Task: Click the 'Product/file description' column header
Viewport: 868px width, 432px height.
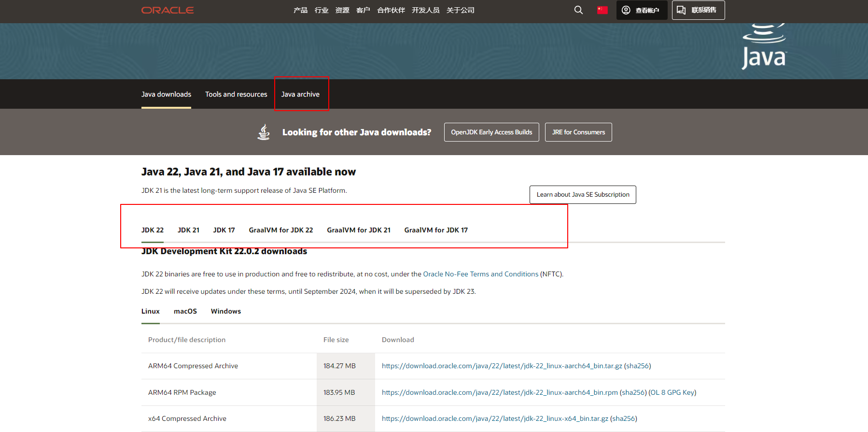Action: (187, 340)
